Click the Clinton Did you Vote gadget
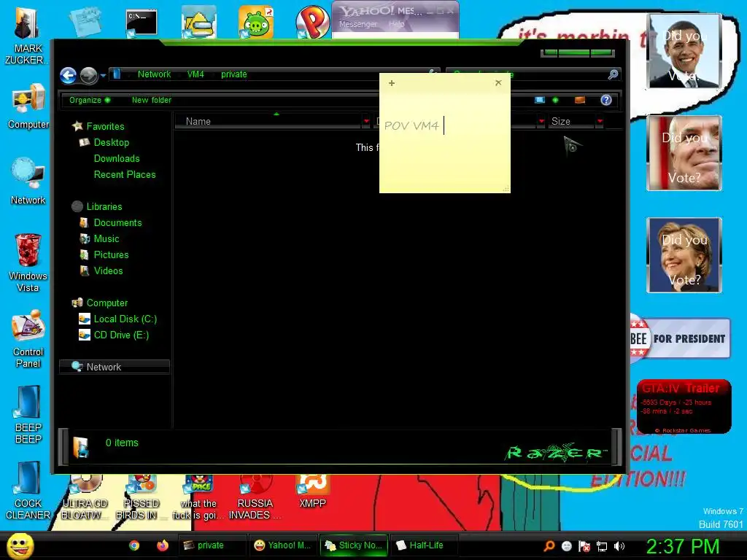Image resolution: width=747 pixels, height=560 pixels. coord(684,255)
